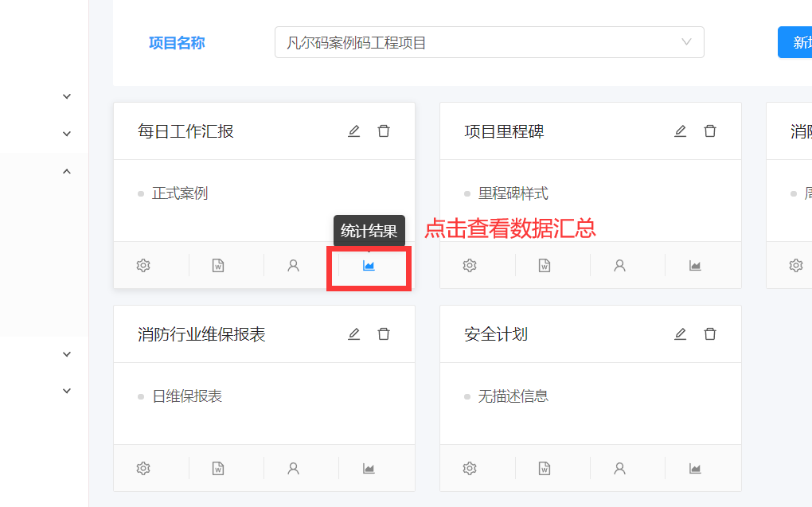
Task: Open user icon on 项目里程碑 card
Action: coord(619,266)
